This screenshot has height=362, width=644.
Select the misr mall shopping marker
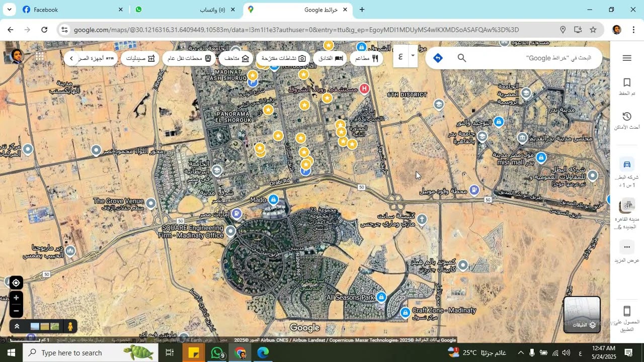(541, 158)
